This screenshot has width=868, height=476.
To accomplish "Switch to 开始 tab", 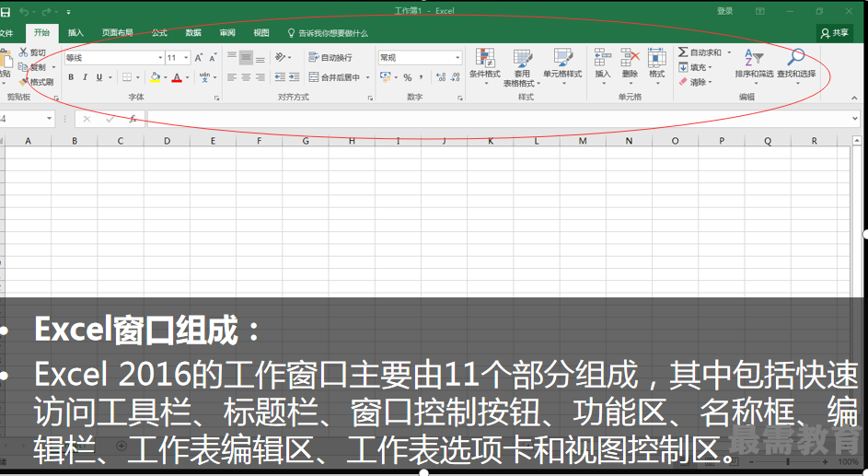I will [x=41, y=32].
